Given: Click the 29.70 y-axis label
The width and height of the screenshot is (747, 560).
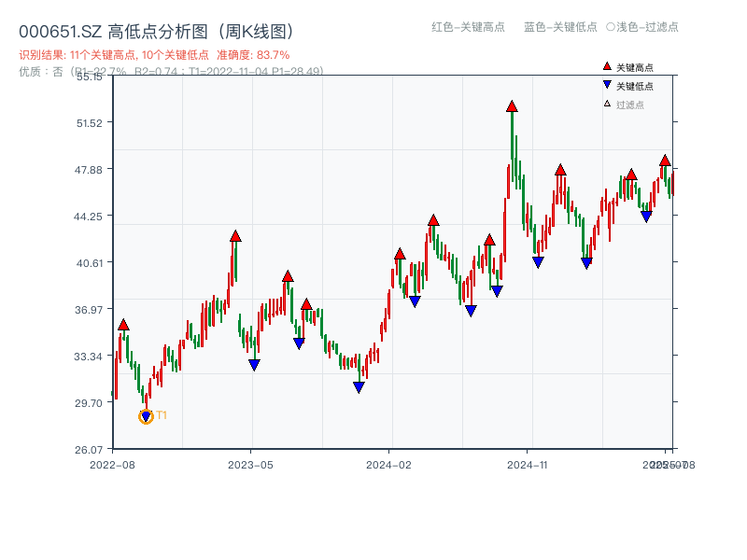Looking at the screenshot, I should point(88,403).
